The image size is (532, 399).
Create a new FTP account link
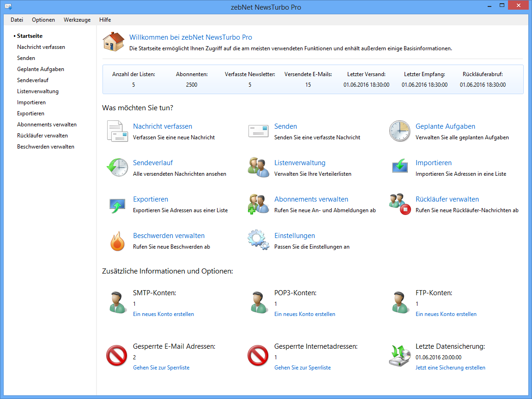click(446, 314)
